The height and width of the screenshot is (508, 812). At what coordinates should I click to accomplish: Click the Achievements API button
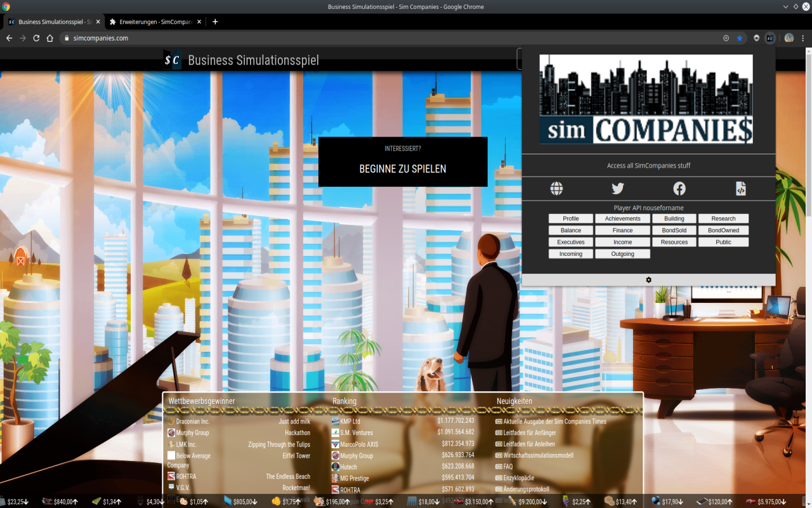tap(622, 218)
